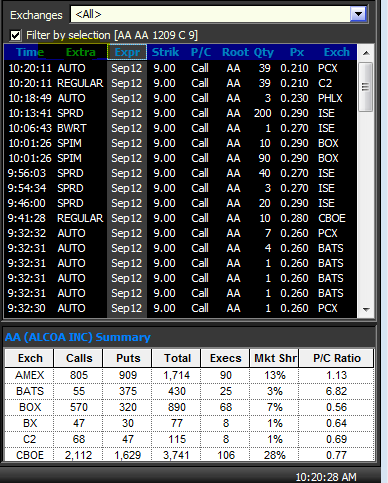
Task: Uncheck Filter by selection checkbox
Action: pos(16,35)
